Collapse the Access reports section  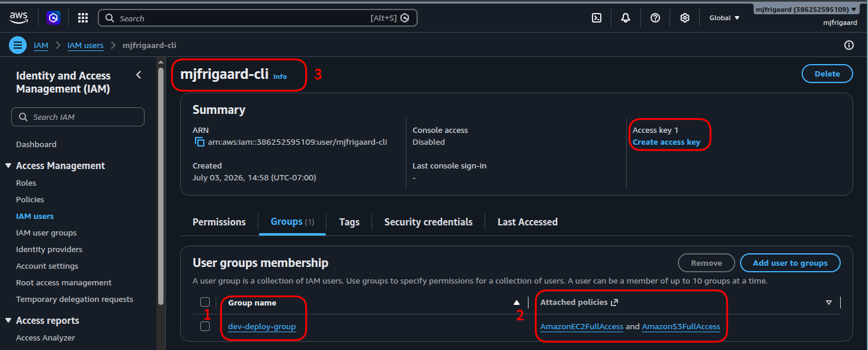coord(9,320)
